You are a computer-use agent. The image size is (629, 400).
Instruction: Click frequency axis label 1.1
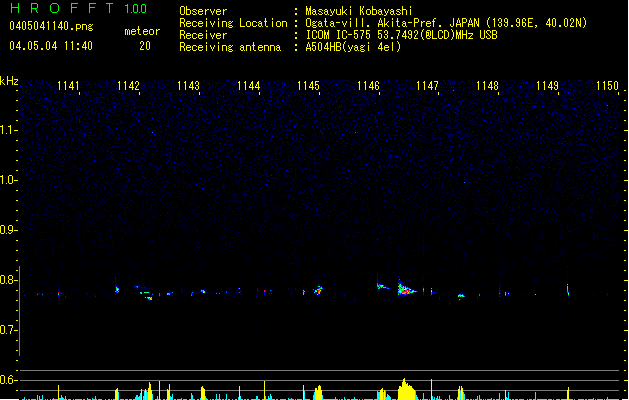point(8,130)
